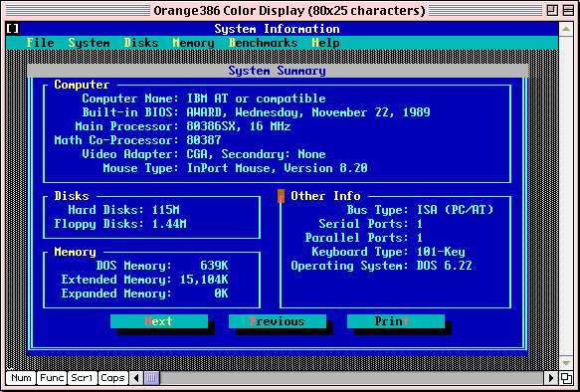Click the '80386SX, 16 MHz' processor value
Viewport: 580px width, 392px height.
pyautogui.click(x=239, y=126)
